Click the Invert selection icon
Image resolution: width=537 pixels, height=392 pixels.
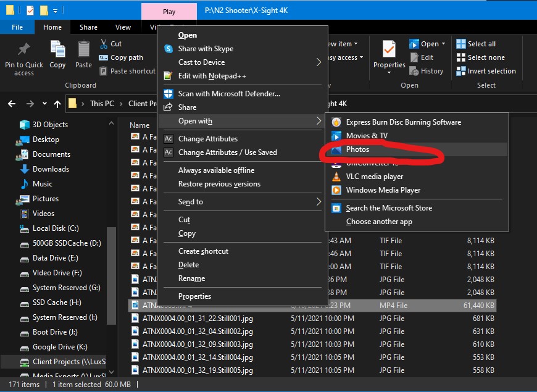click(461, 71)
